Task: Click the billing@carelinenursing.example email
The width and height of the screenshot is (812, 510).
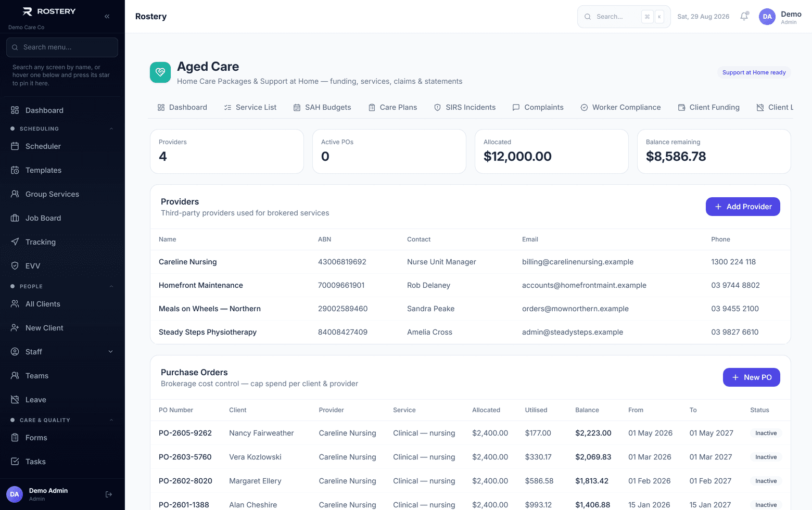Action: (x=578, y=262)
